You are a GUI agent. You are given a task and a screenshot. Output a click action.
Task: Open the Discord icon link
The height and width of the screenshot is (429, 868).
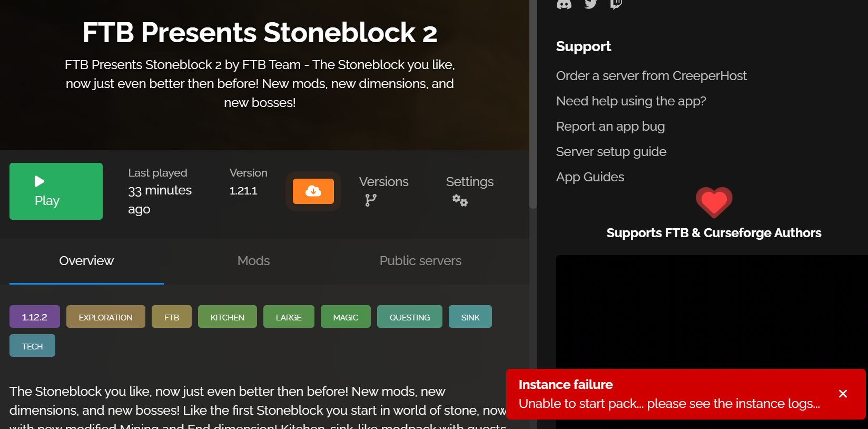[x=564, y=4]
